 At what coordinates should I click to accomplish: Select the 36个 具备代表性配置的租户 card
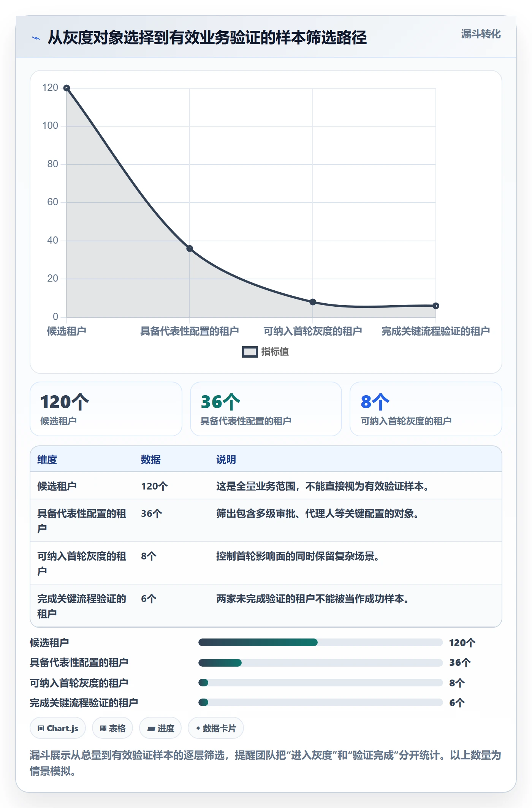(x=266, y=409)
